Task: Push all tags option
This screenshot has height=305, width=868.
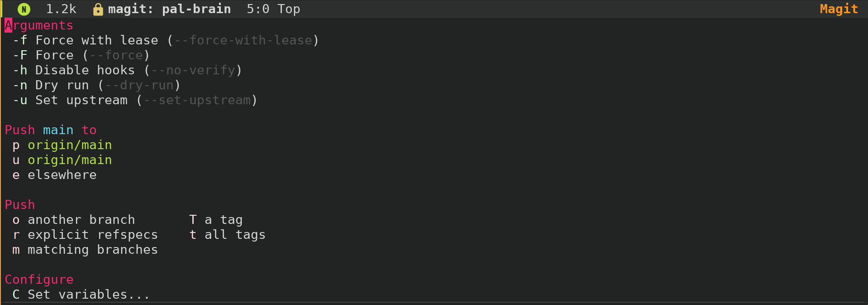Action: (228, 235)
